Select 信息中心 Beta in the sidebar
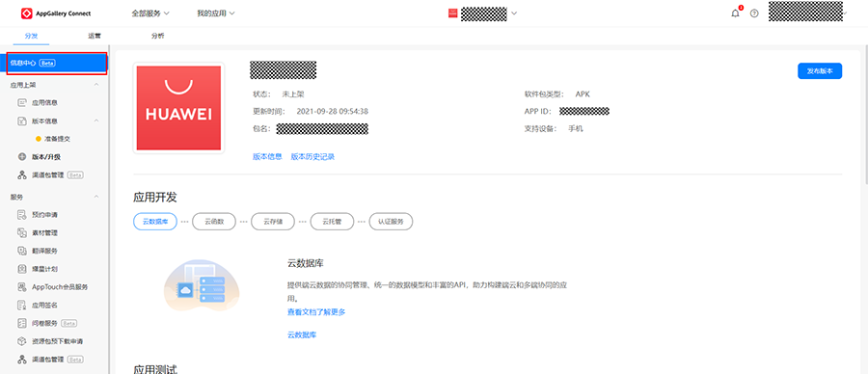The image size is (868, 374). (x=57, y=63)
